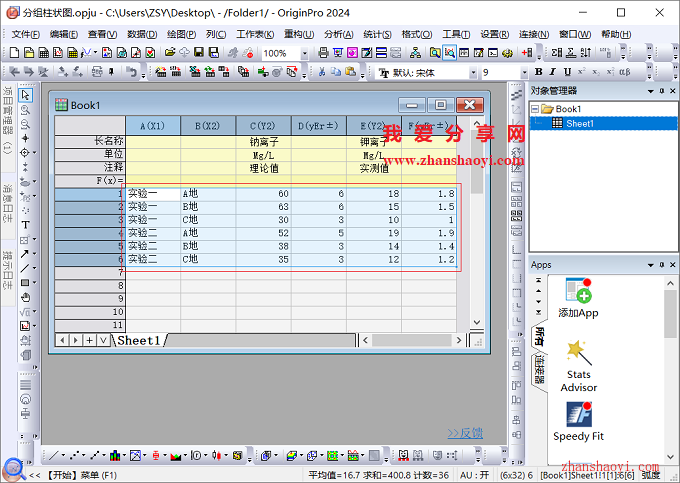
Task: Click column header A(X1)
Action: [153, 126]
